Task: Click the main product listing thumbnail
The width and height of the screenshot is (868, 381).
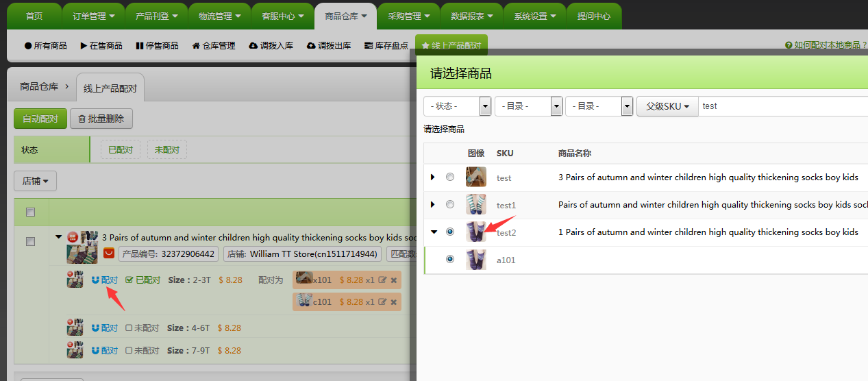Action: (x=82, y=247)
